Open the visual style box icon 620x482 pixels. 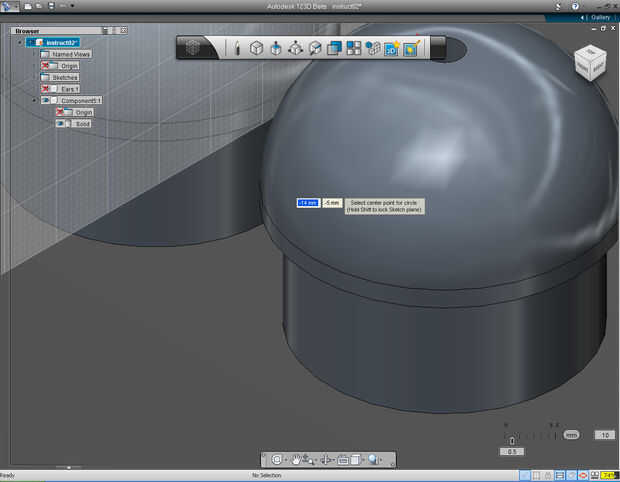pos(355,459)
